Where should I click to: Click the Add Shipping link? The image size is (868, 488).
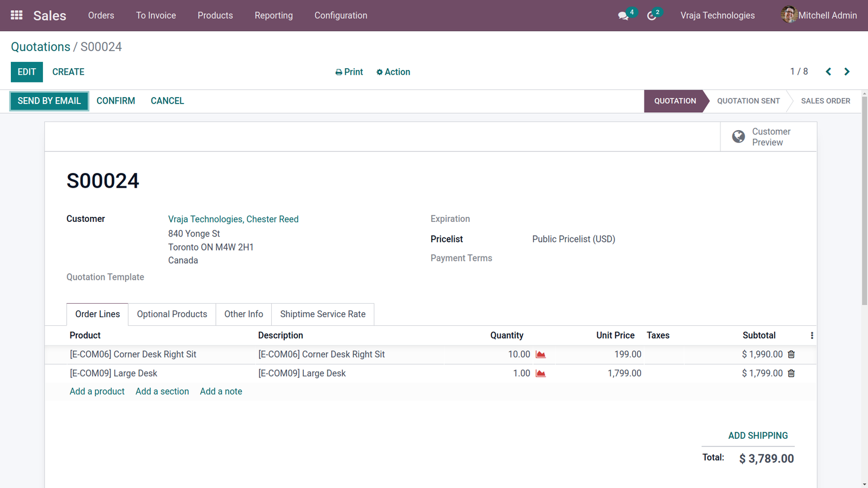coord(758,435)
